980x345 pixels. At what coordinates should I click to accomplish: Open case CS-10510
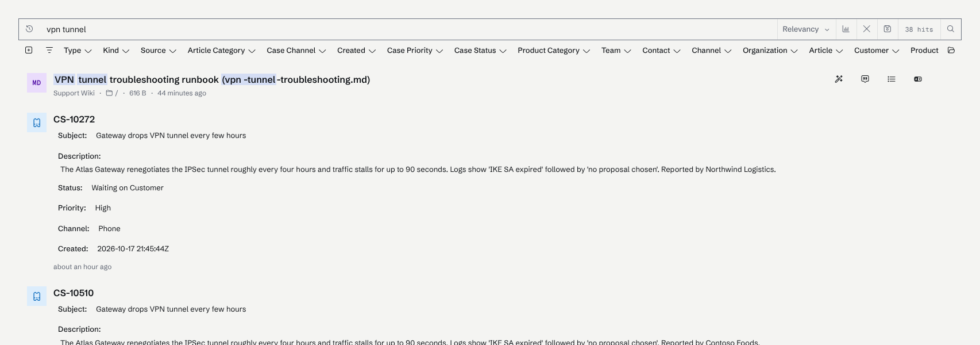pyautogui.click(x=74, y=293)
